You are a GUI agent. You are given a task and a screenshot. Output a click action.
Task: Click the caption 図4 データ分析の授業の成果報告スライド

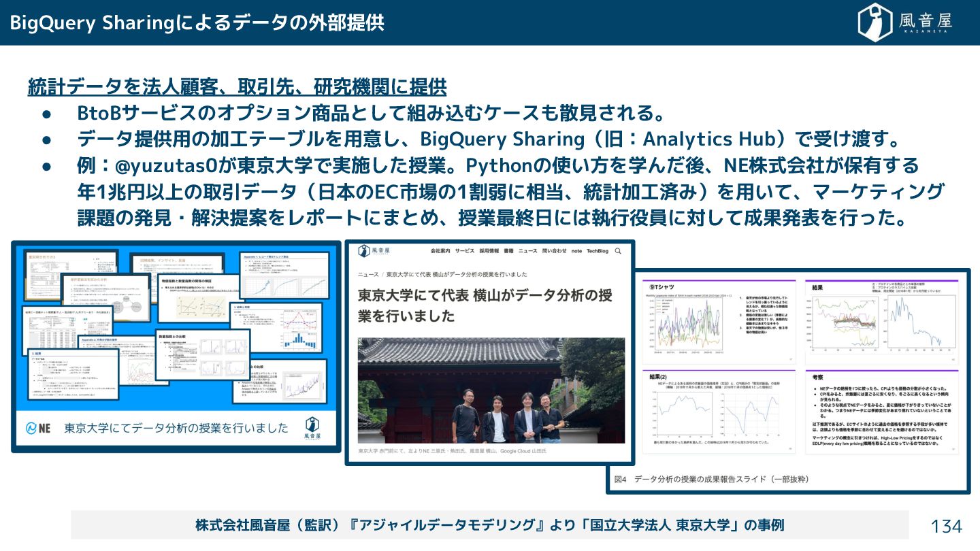tap(711, 479)
